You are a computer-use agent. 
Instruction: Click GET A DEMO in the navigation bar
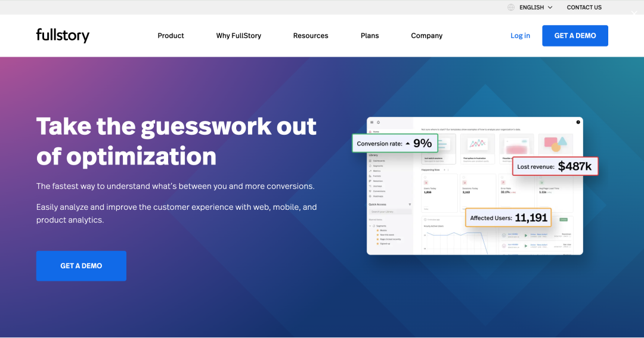575,36
